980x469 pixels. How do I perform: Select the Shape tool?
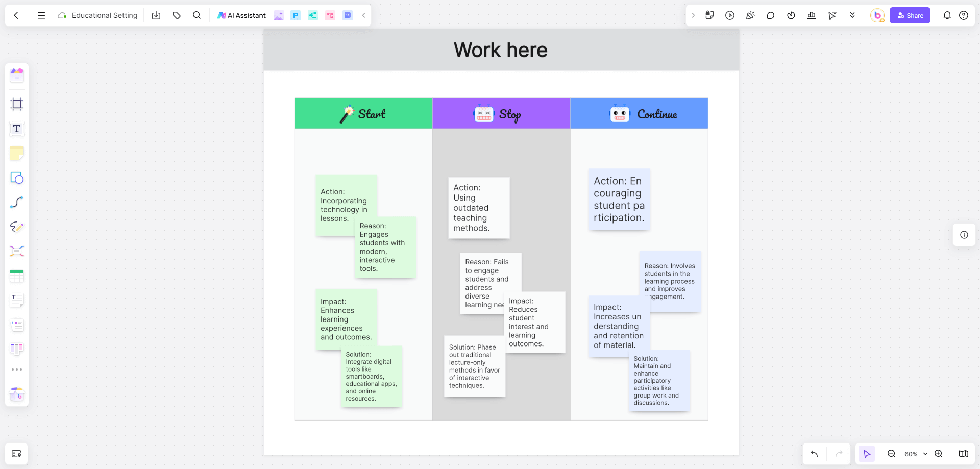click(x=17, y=178)
